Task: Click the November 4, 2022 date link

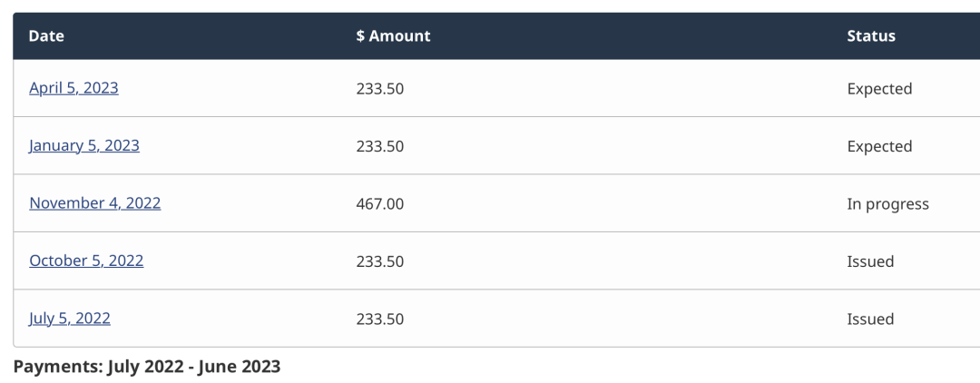Action: tap(95, 203)
